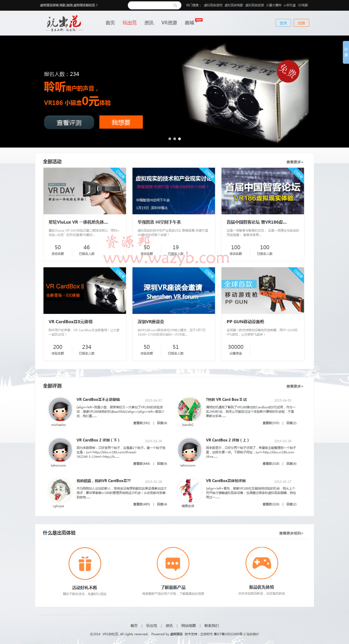Open 商城 navigation tab
Image resolution: width=349 pixels, height=644 pixels.
pyautogui.click(x=189, y=23)
